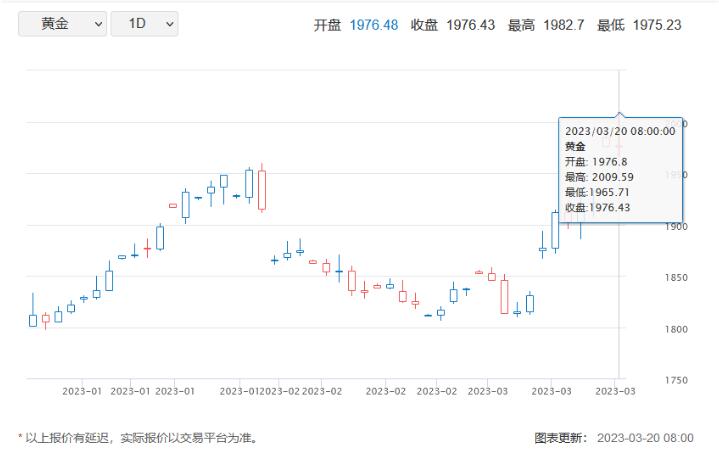This screenshot has width=719, height=458.
Task: Click the 2023-03 label at the far right of the x-axis
Action: tap(615, 391)
